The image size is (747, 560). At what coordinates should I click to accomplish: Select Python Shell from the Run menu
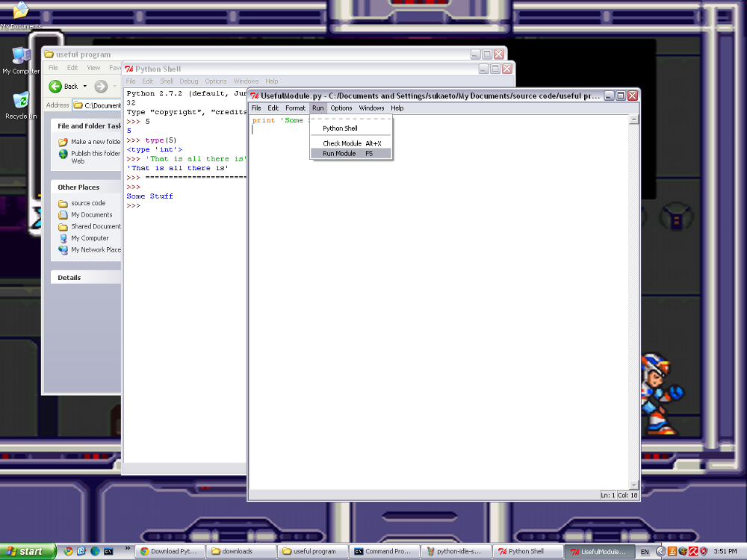[340, 128]
